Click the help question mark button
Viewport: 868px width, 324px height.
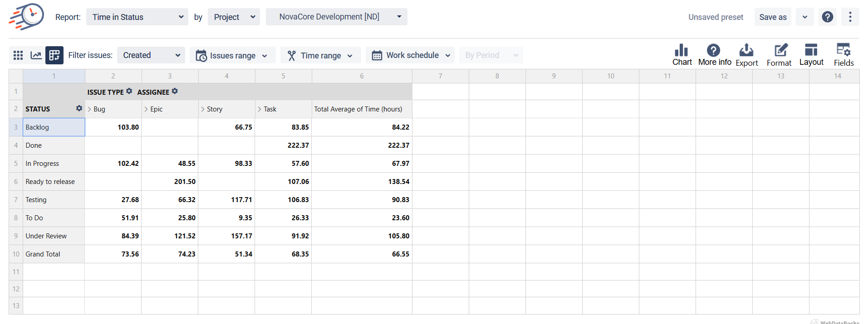point(828,17)
